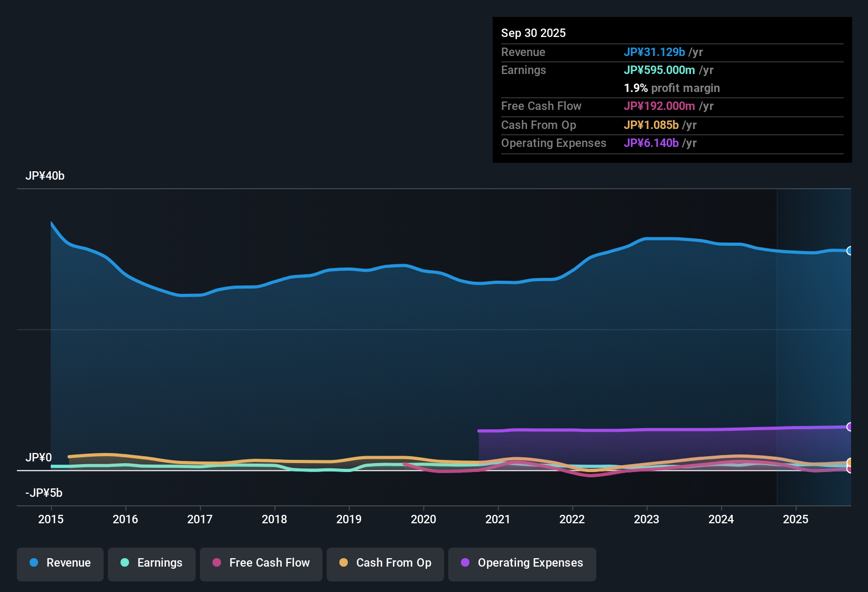
Task: Click the pink Free Cash Flow dot icon
Action: 217,563
